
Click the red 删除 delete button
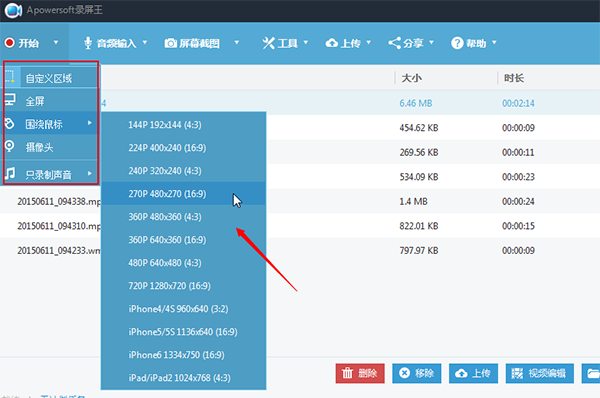click(360, 373)
